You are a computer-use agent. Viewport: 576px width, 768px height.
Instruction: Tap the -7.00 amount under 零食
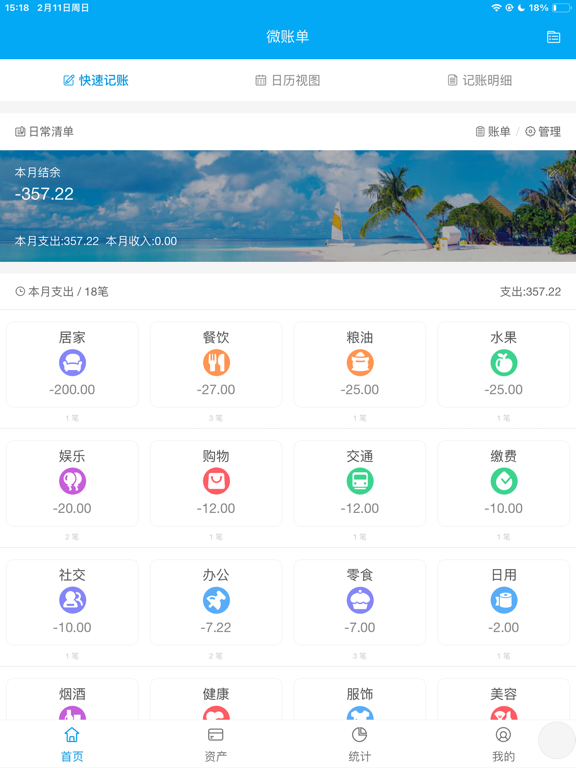click(360, 627)
